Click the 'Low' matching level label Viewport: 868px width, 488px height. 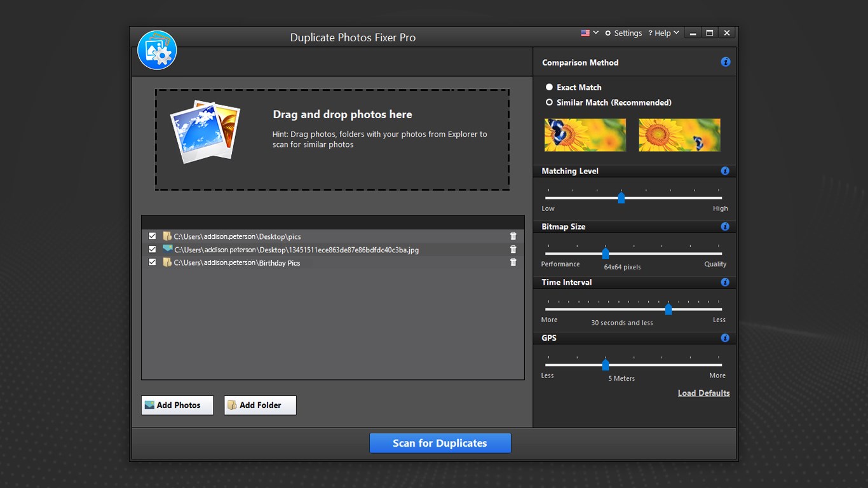(x=548, y=208)
